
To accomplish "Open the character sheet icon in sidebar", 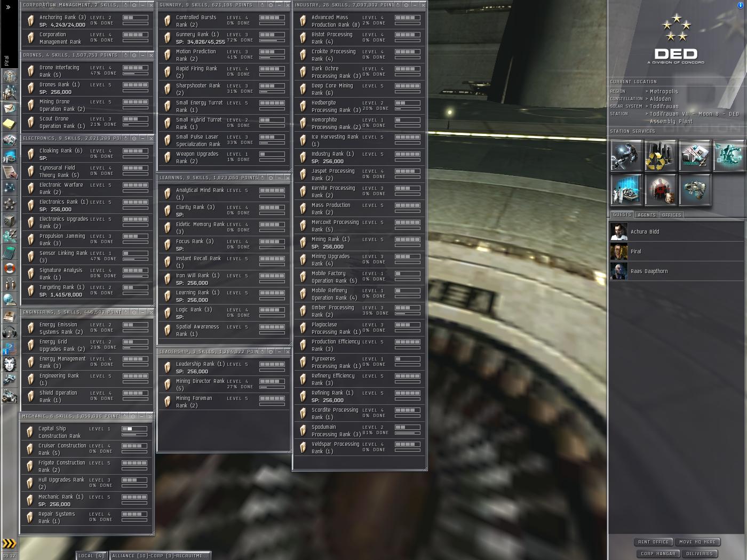I will coord(10,76).
